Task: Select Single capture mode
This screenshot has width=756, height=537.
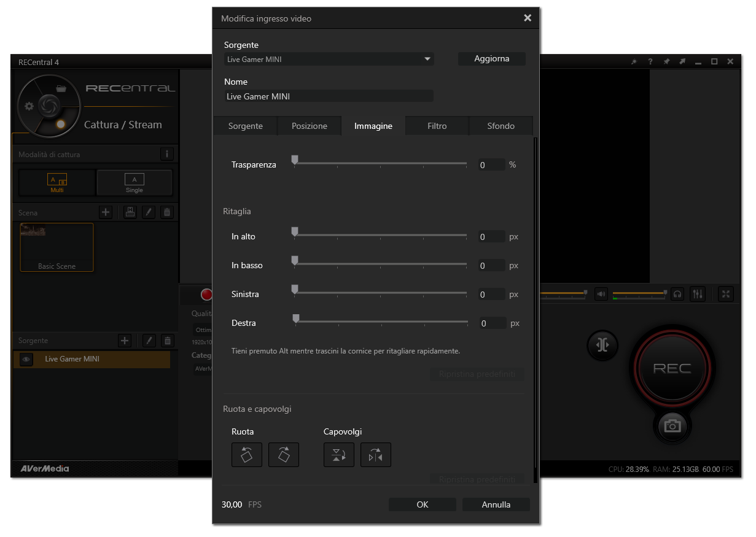Action: 134,182
